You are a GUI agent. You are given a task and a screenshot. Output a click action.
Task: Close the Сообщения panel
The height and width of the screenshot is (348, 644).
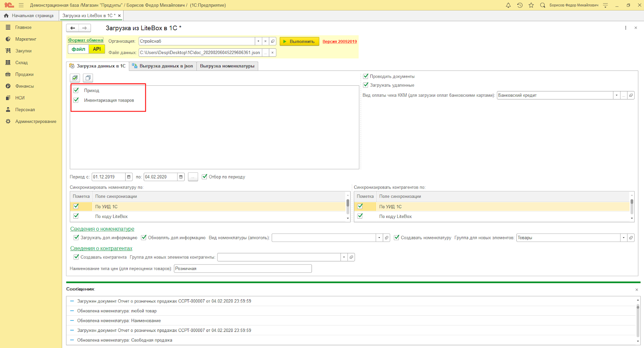tap(637, 290)
